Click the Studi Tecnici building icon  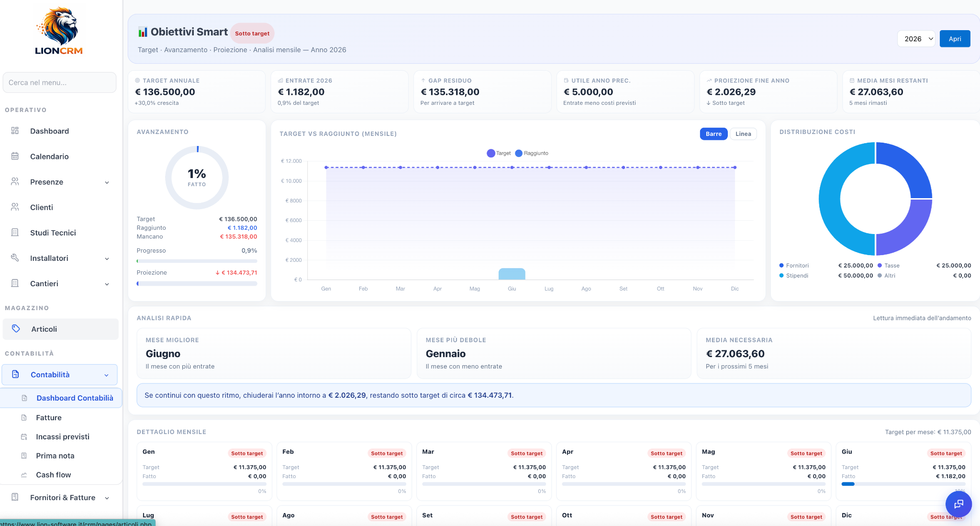tap(15, 232)
